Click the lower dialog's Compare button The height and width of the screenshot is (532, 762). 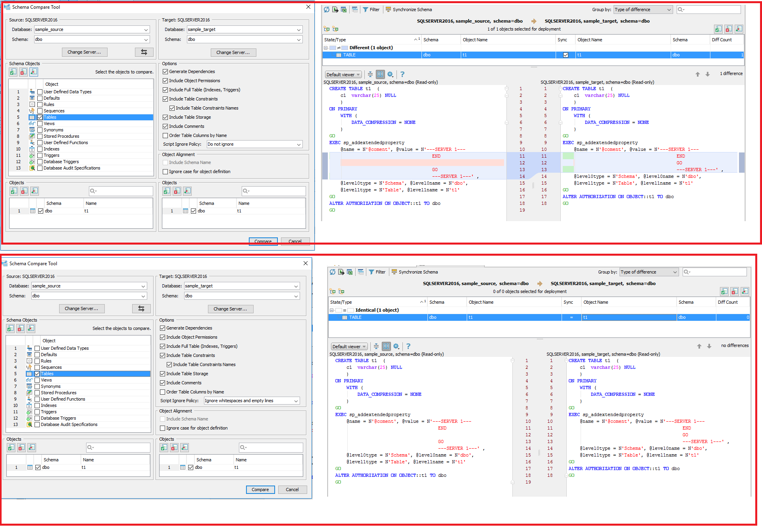260,490
